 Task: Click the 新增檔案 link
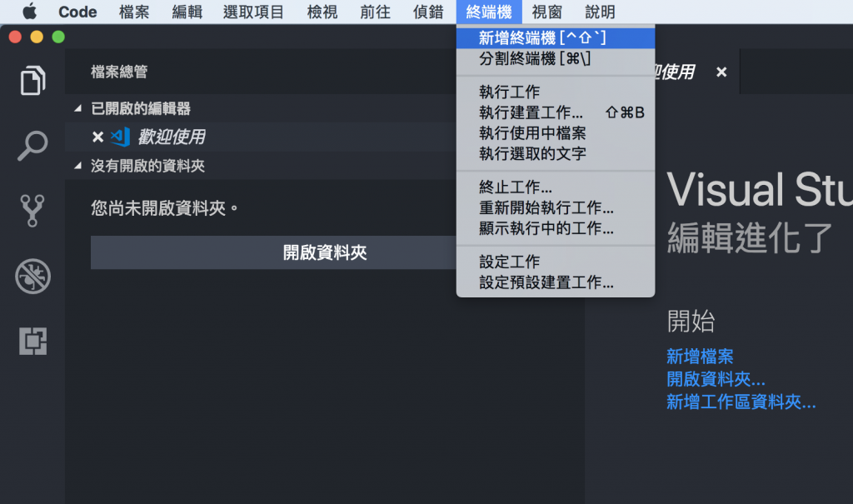[700, 357]
